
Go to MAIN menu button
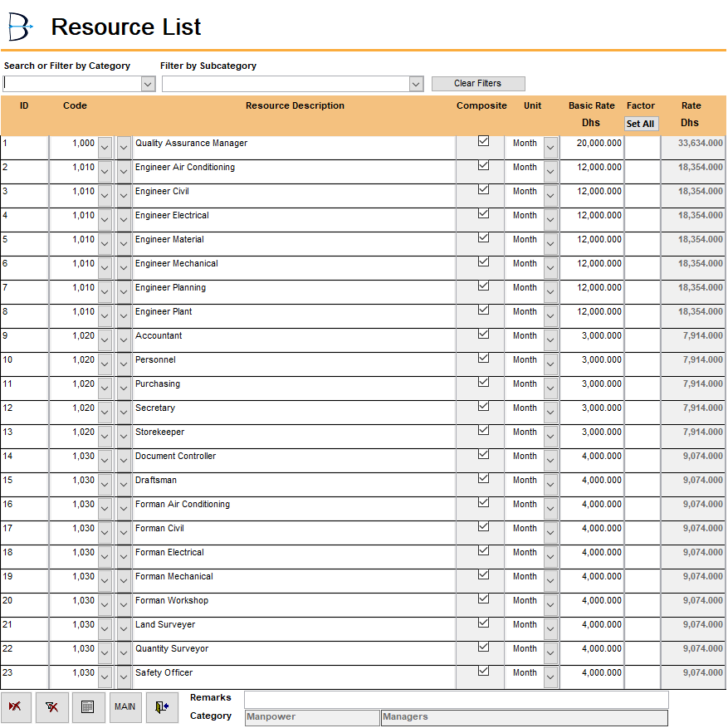(x=125, y=707)
